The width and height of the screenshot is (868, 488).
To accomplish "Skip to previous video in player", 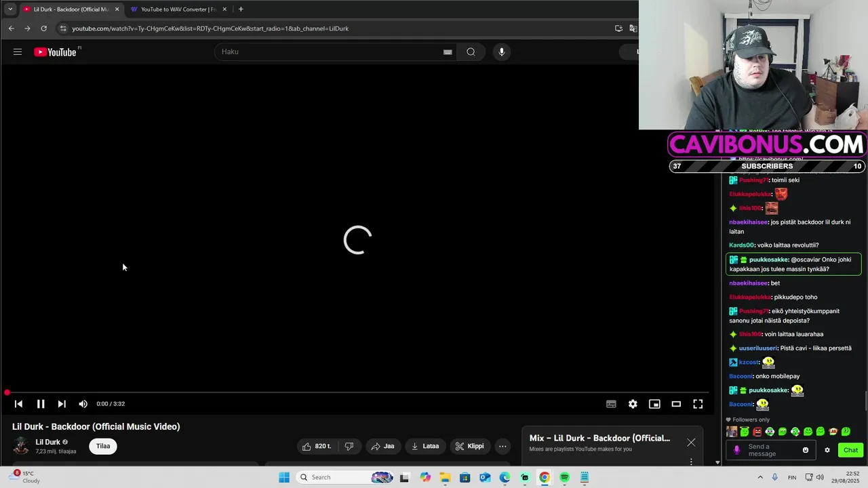I will point(18,404).
